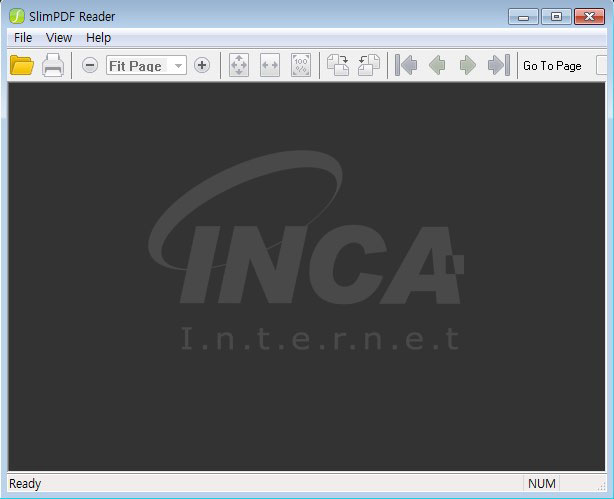Open a PDF with the folder icon
The height and width of the screenshot is (499, 614).
[x=22, y=65]
